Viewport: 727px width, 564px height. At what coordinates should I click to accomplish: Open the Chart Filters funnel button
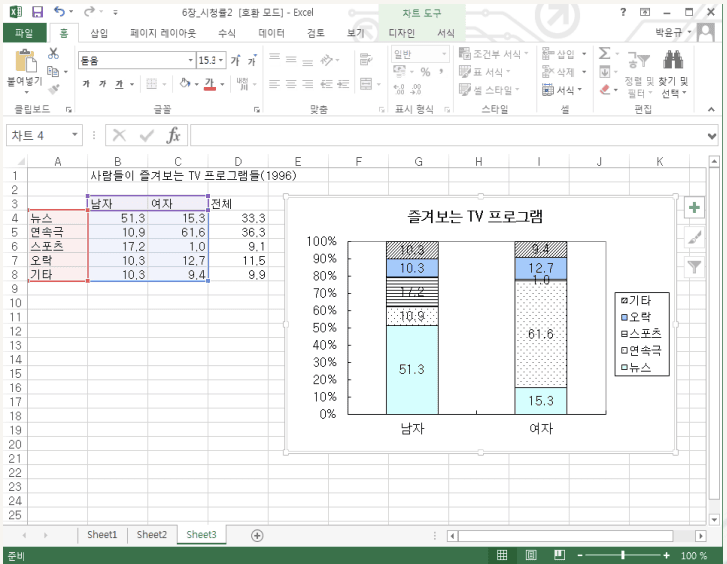[694, 266]
